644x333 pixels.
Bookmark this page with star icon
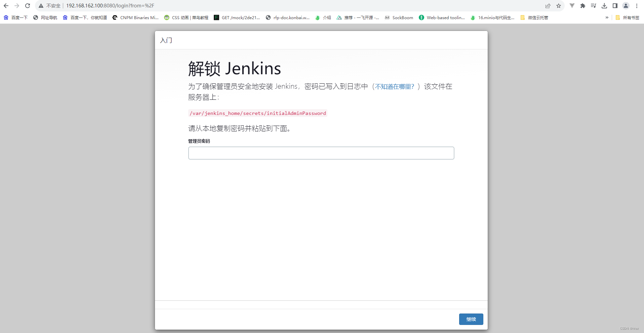pyautogui.click(x=559, y=6)
